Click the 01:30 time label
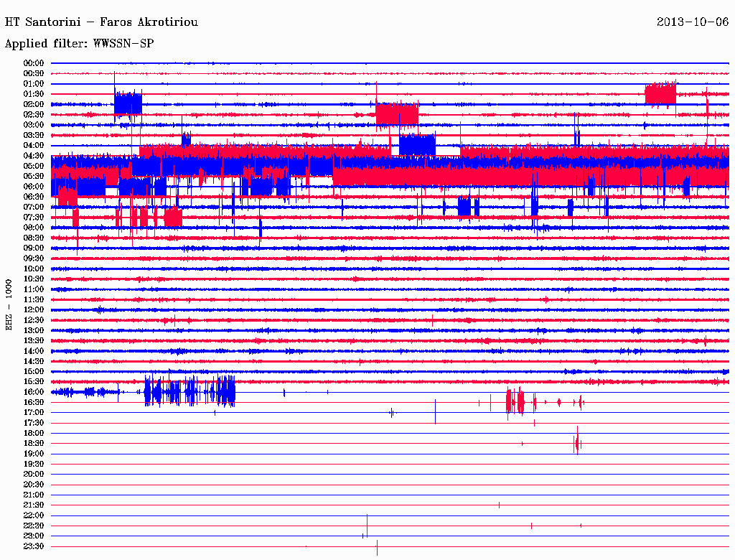 pos(34,94)
